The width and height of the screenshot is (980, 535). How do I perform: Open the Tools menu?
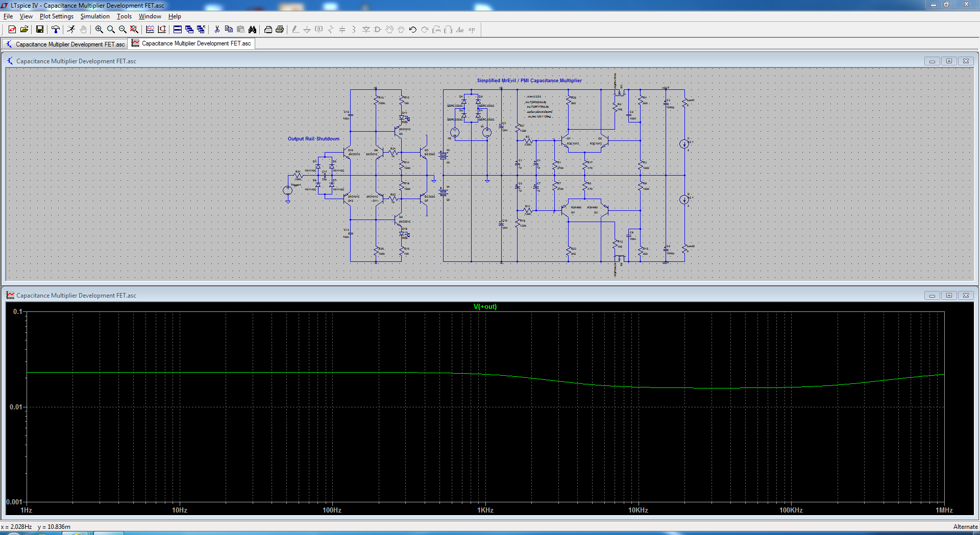pos(124,16)
